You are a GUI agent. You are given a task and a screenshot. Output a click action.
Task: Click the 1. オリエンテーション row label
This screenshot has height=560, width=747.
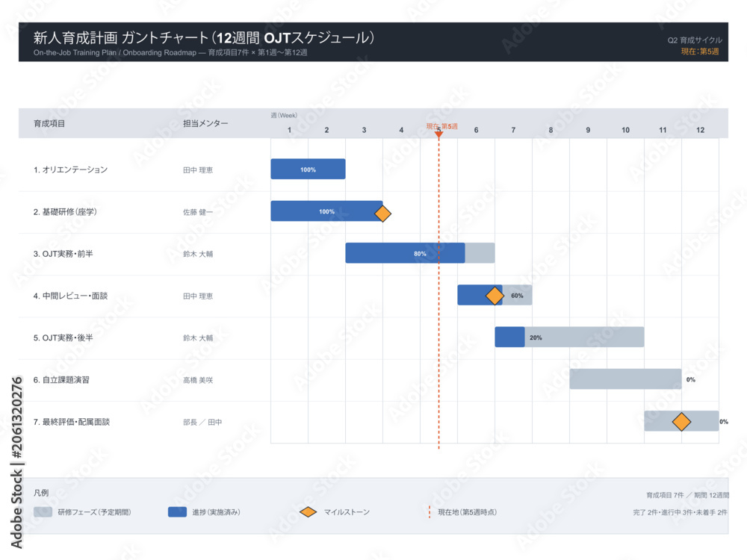tap(70, 169)
